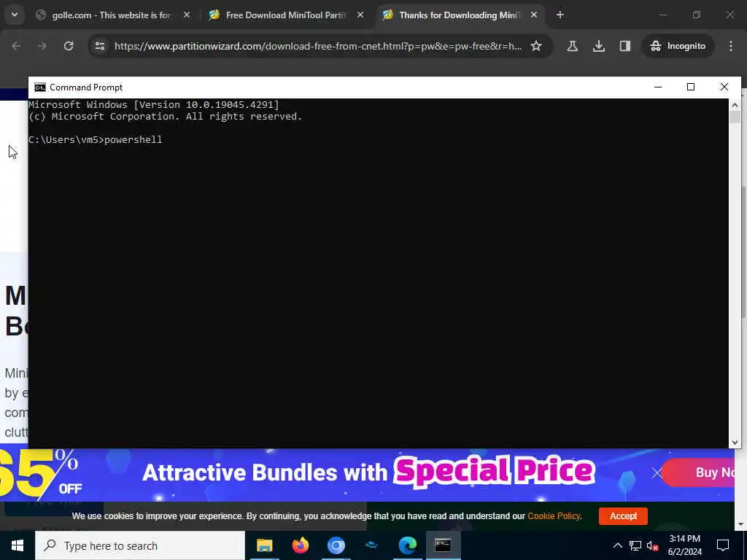
Task: Click the partitionwizard.com URL address bar
Action: coord(318,46)
